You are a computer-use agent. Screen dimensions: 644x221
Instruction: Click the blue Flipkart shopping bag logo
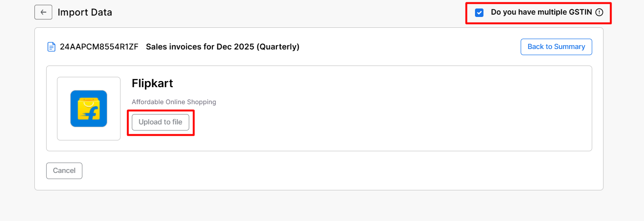pos(89,108)
